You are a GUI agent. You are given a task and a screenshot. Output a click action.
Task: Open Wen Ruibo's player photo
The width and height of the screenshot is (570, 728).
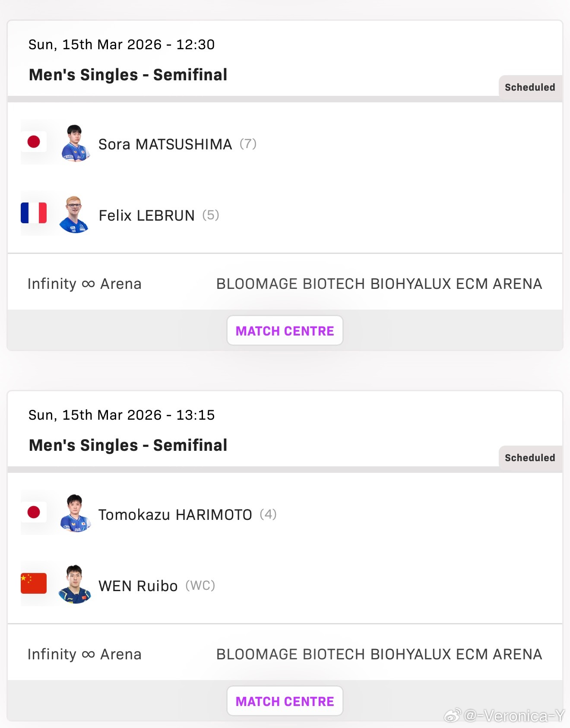(x=75, y=584)
